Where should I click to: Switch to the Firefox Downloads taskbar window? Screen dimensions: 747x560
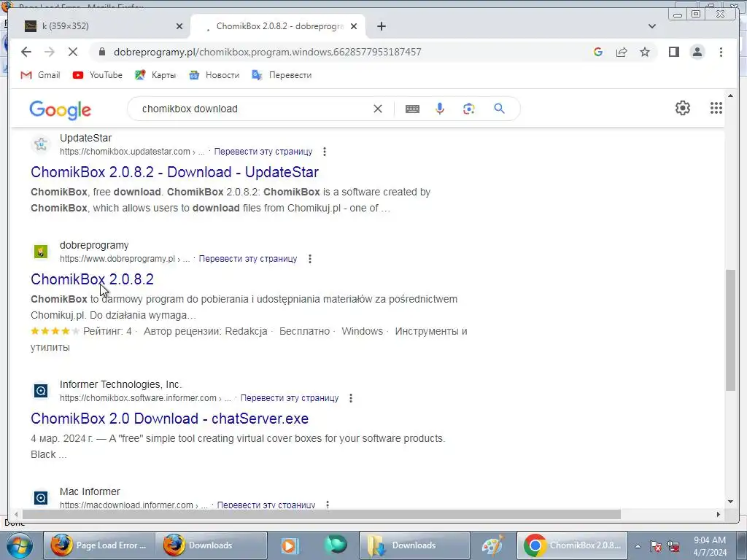(x=211, y=545)
